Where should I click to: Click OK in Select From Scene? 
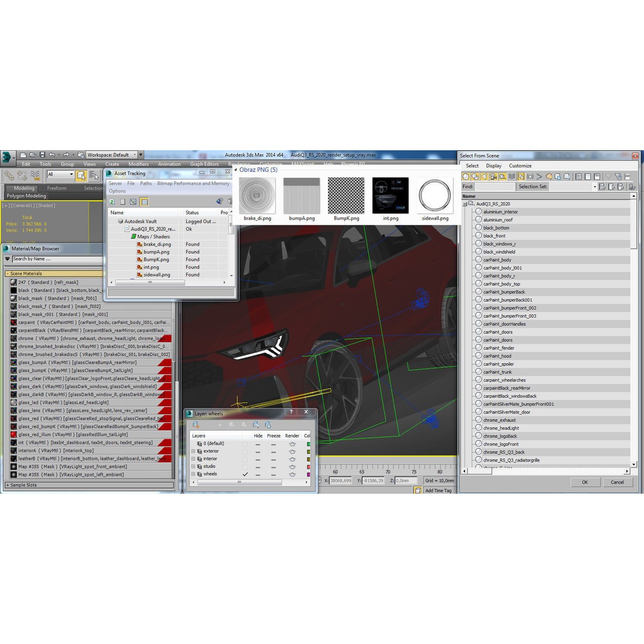[x=585, y=482]
